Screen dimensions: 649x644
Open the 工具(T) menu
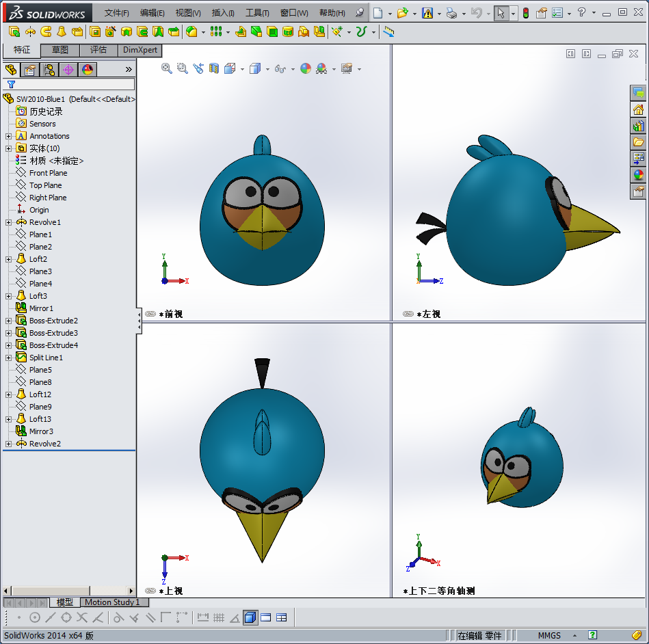click(x=257, y=13)
